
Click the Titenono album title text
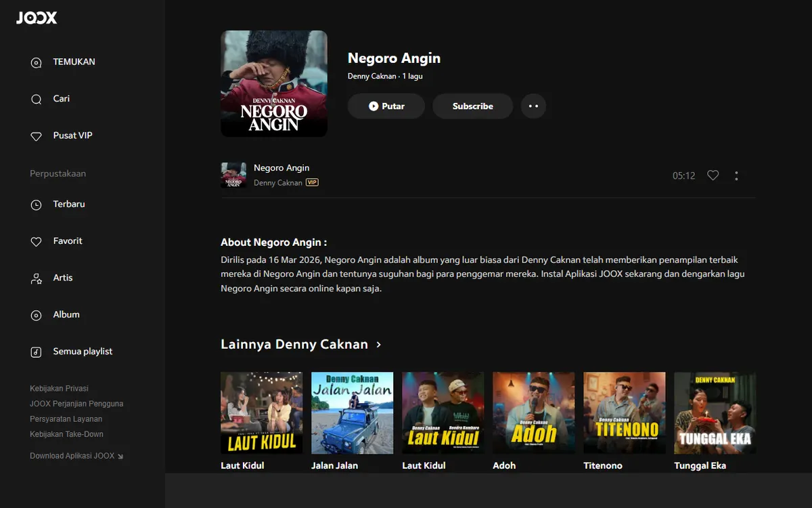click(602, 466)
